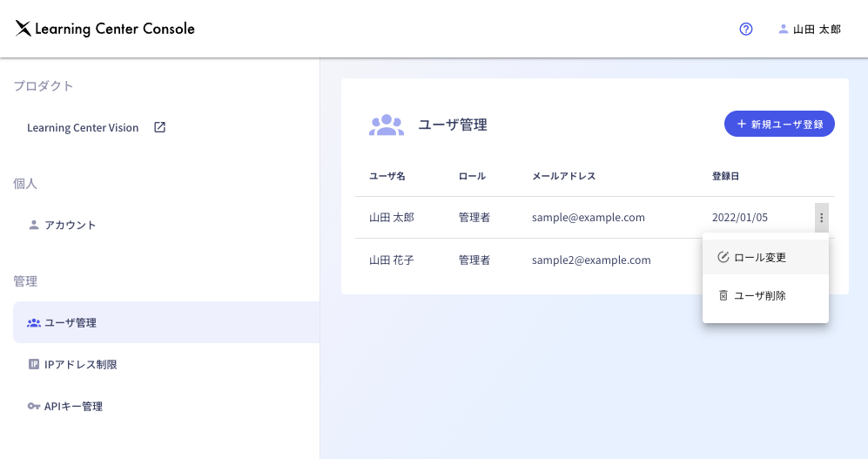Open the three-dot menu for 山田 太郎 row
Image resolution: width=868 pixels, height=459 pixels.
pos(821,218)
